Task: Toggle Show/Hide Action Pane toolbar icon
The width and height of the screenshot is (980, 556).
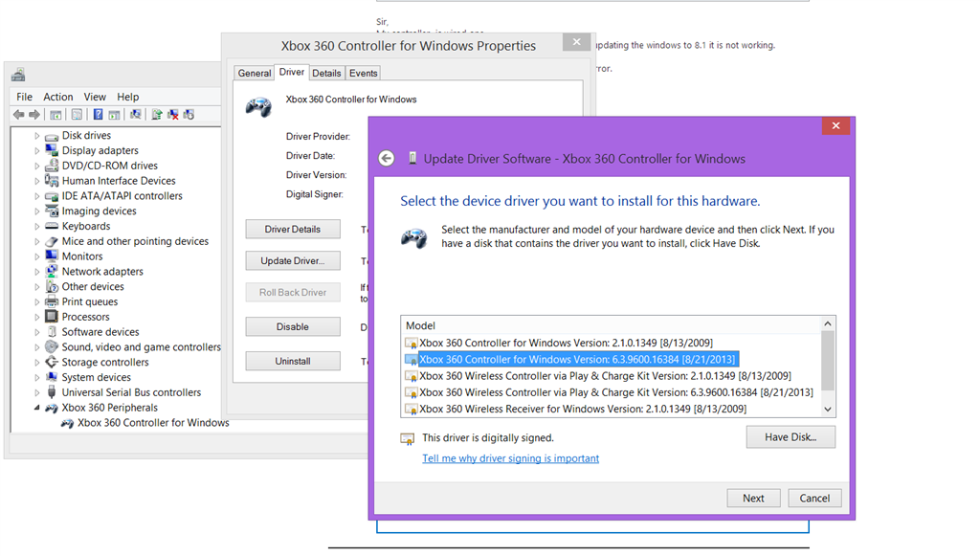Action: (114, 114)
